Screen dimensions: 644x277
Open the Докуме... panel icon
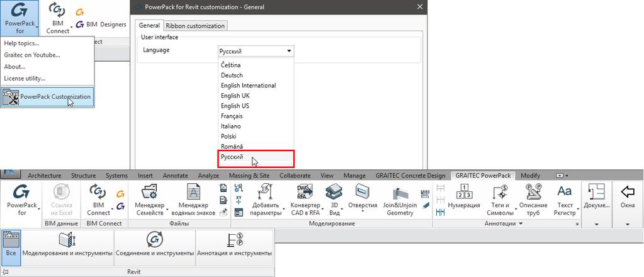pos(596,191)
